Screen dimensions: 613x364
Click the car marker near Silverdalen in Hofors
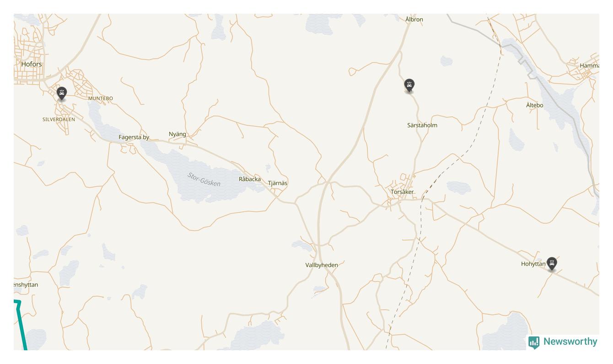62,94
